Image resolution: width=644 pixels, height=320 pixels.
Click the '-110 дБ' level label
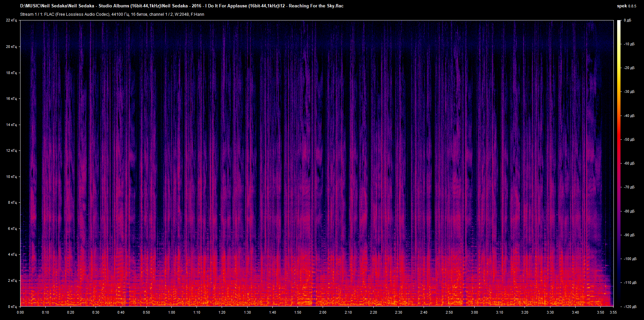(x=630, y=282)
